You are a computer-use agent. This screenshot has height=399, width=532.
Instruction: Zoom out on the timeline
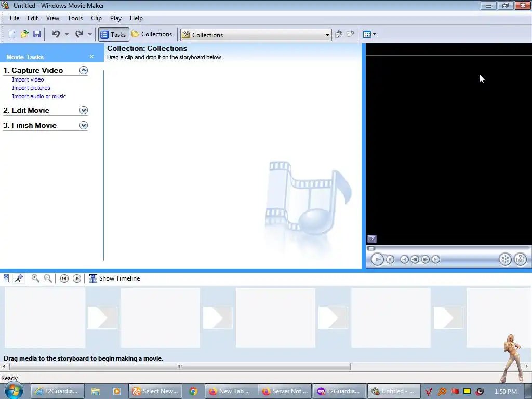(x=48, y=278)
